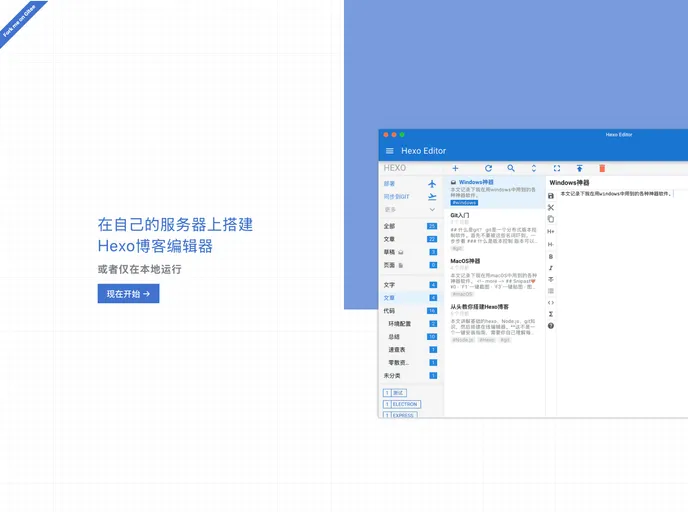Click the italic I icon
Viewport: 688px width, 512px height.
pyautogui.click(x=551, y=268)
